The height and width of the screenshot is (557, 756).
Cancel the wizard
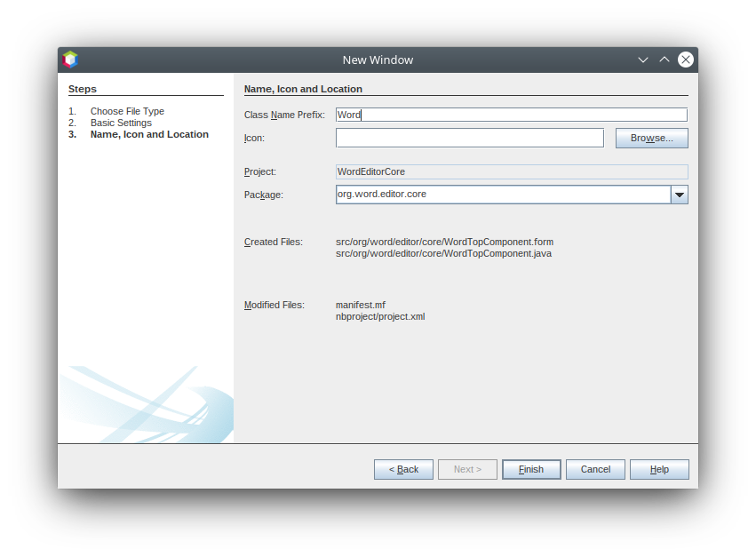(595, 469)
